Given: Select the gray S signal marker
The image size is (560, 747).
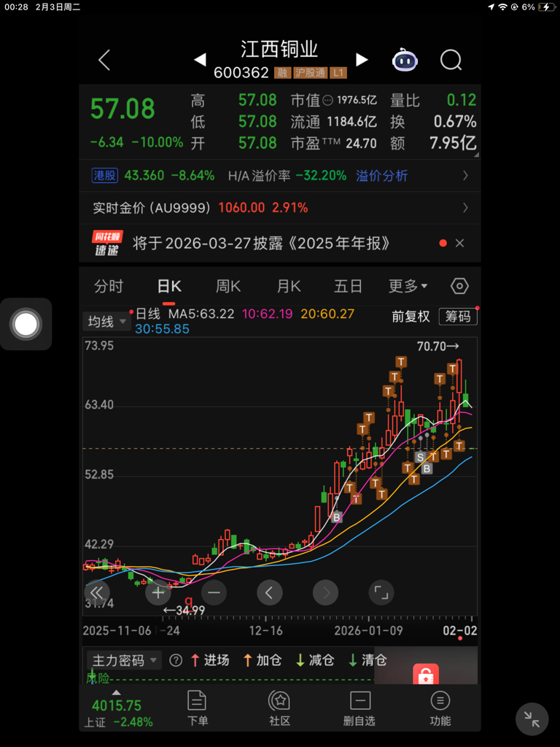Looking at the screenshot, I should click(x=420, y=457).
